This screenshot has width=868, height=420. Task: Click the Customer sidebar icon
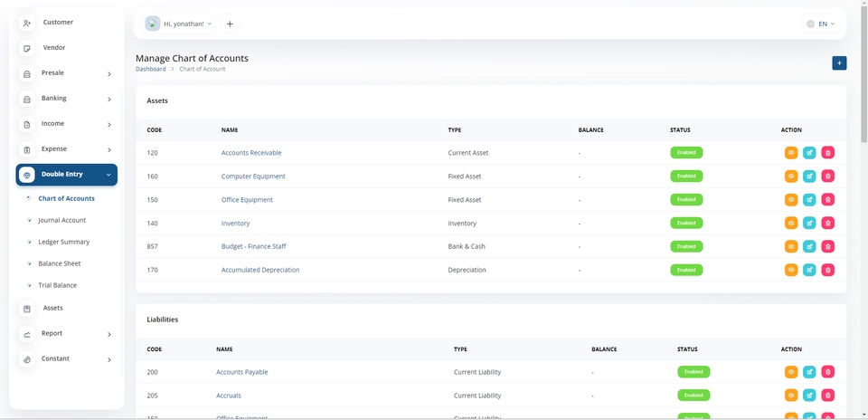26,24
